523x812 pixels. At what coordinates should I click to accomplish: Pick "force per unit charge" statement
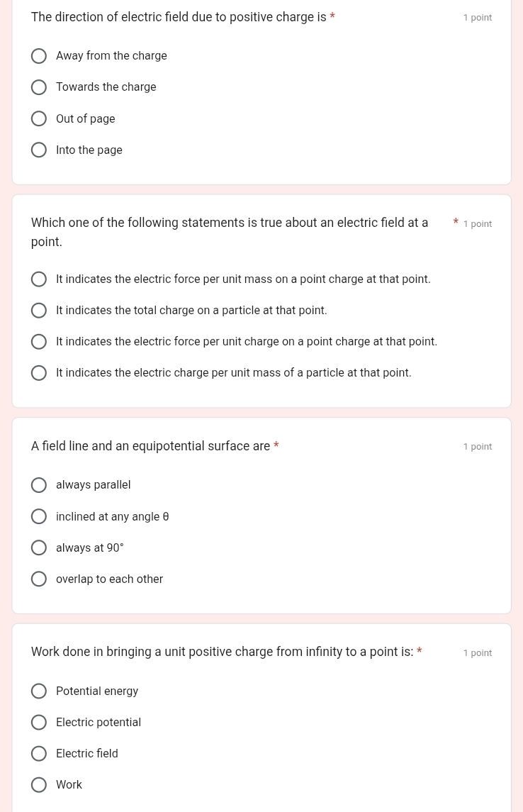39,342
